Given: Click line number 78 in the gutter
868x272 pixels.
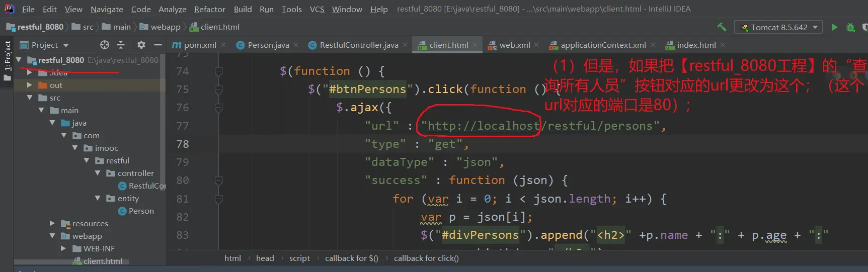Looking at the screenshot, I should click(183, 144).
